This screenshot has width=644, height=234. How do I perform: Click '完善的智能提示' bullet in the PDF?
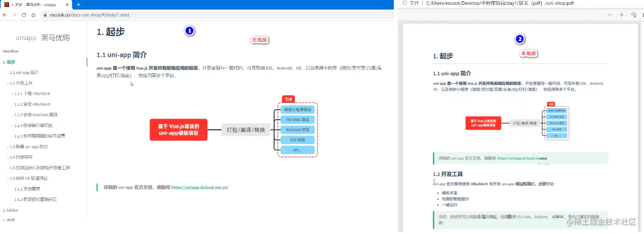click(455, 199)
